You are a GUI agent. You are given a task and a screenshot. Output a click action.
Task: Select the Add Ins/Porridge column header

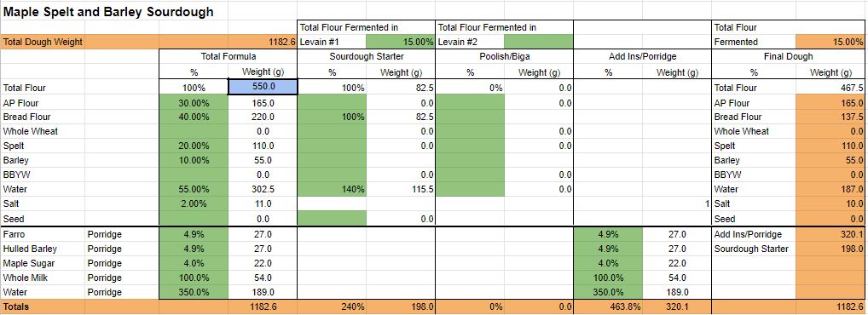641,56
